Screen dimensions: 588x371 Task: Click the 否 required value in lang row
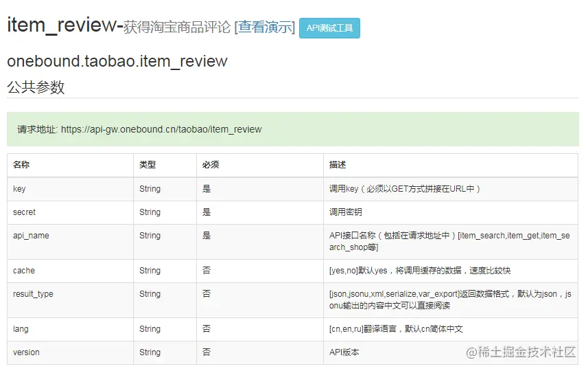point(207,329)
